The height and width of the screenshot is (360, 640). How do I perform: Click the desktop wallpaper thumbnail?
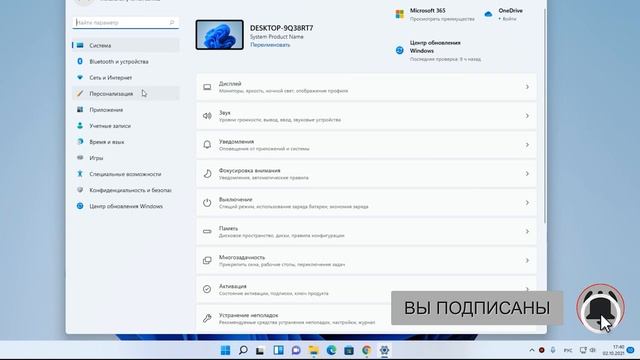220,35
